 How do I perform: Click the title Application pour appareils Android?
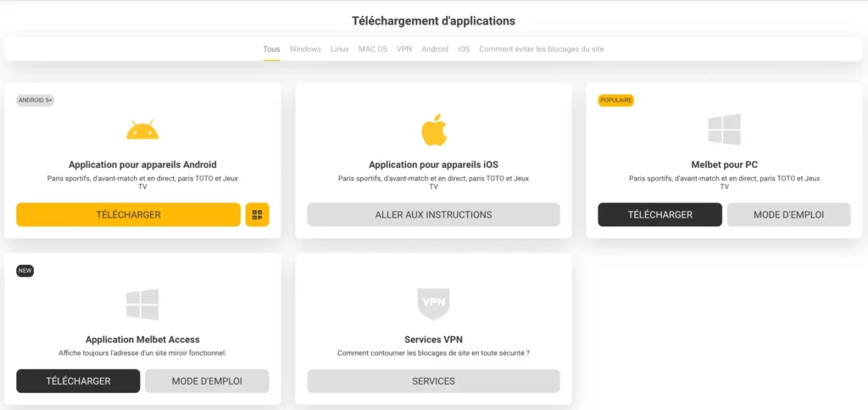(x=142, y=165)
